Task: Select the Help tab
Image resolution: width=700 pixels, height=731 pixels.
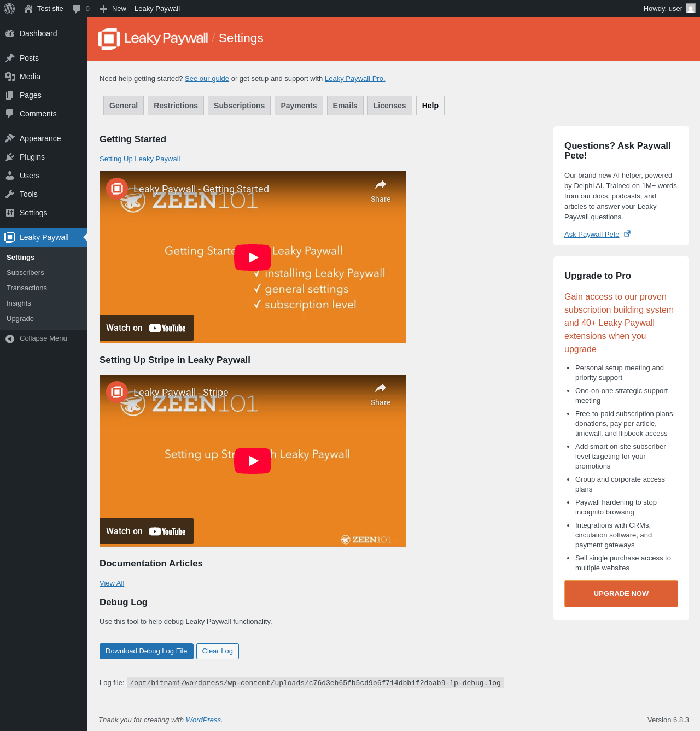Action: [430, 106]
